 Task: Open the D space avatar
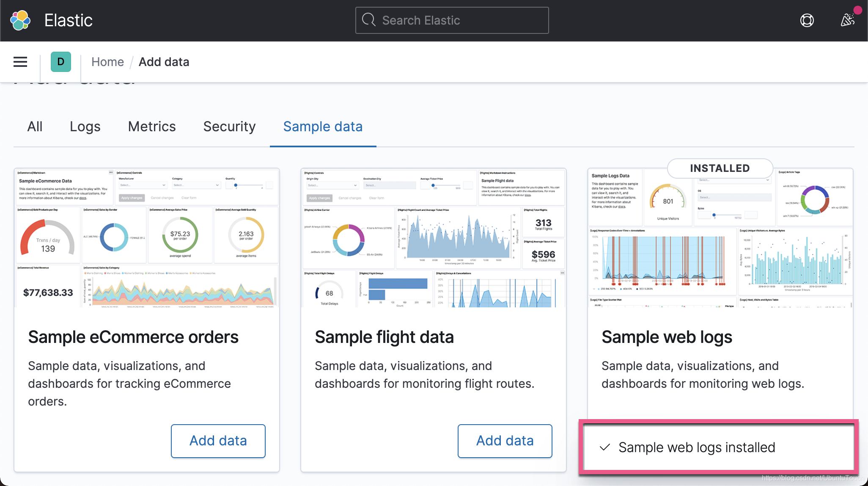click(x=60, y=62)
